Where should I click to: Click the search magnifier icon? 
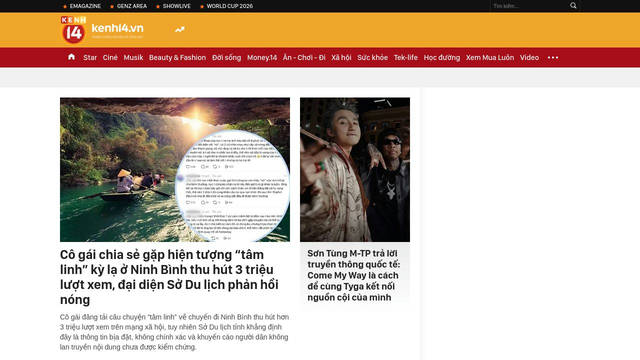pos(573,6)
